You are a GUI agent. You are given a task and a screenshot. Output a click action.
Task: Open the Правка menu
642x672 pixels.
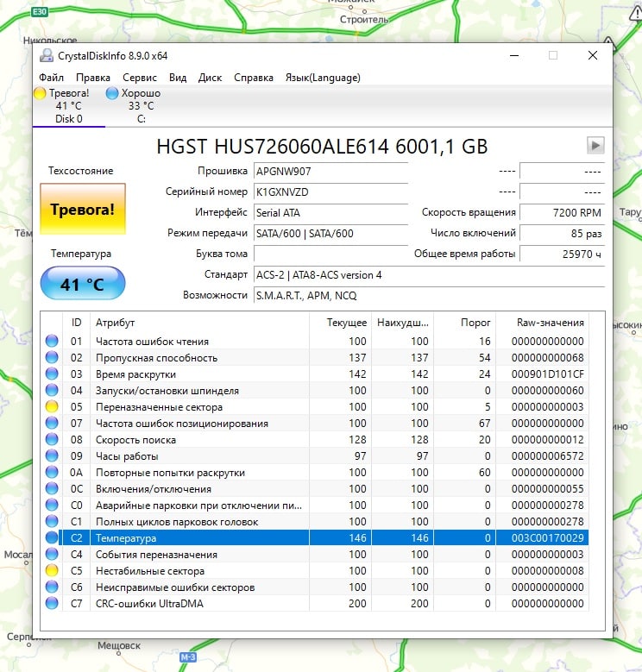[x=93, y=78]
